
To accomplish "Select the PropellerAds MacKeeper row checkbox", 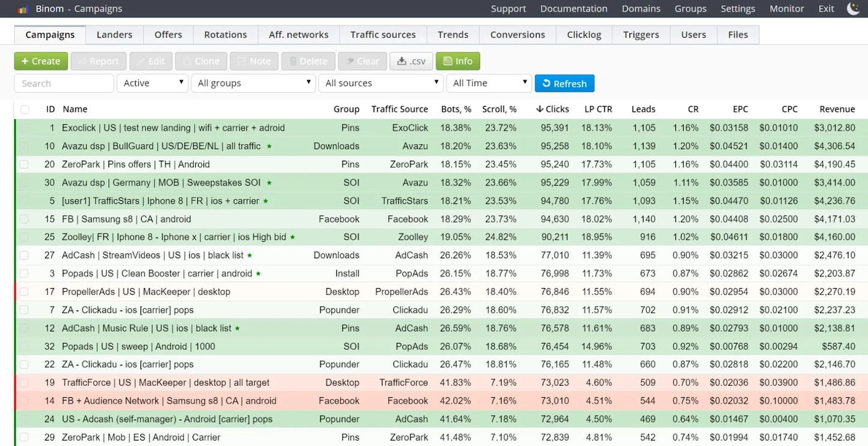I will 25,292.
